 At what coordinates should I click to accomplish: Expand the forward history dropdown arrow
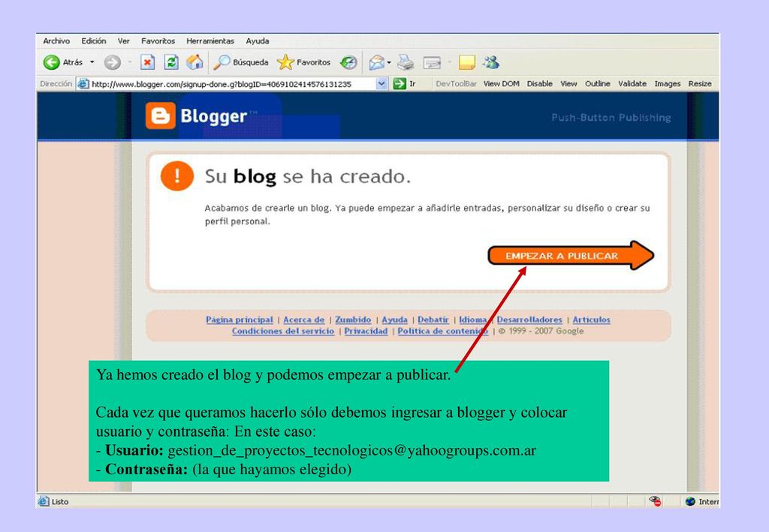(x=129, y=62)
